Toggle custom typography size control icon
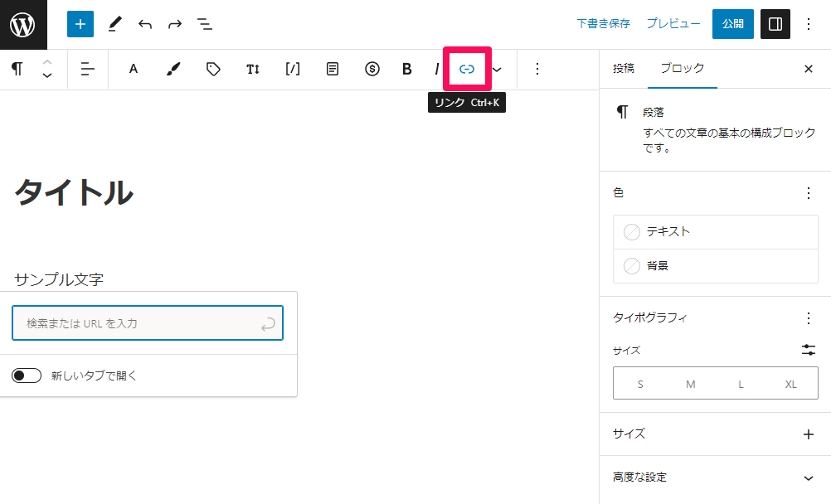Viewport: 831px width, 504px height. (x=809, y=350)
